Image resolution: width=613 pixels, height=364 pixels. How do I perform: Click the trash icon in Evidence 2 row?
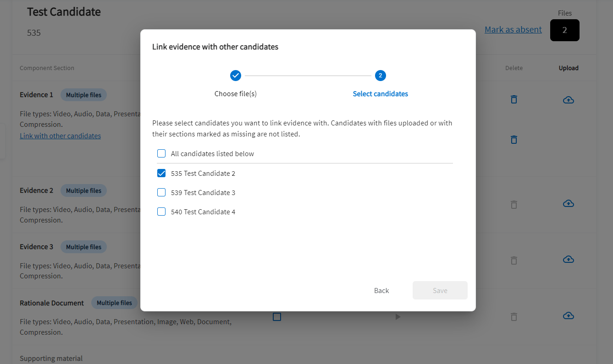tap(514, 205)
